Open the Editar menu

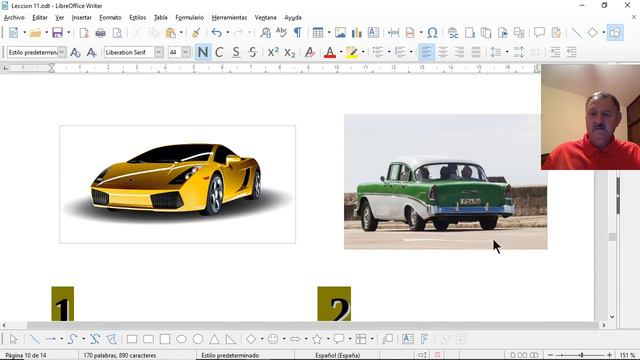coord(40,18)
